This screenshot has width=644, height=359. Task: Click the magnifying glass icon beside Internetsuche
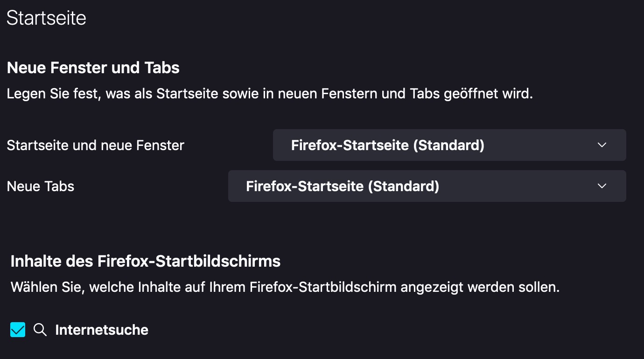[40, 330]
